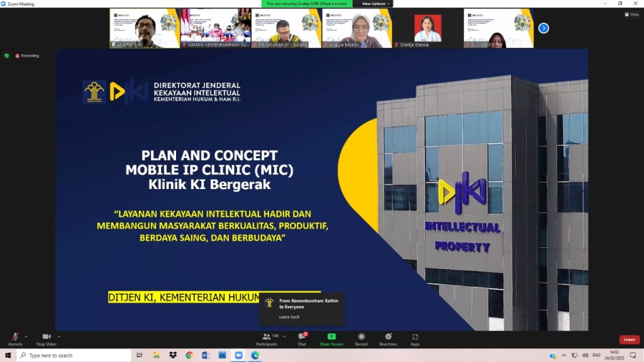
Task: Unmute the microphone in Zoom
Action: tap(15, 337)
